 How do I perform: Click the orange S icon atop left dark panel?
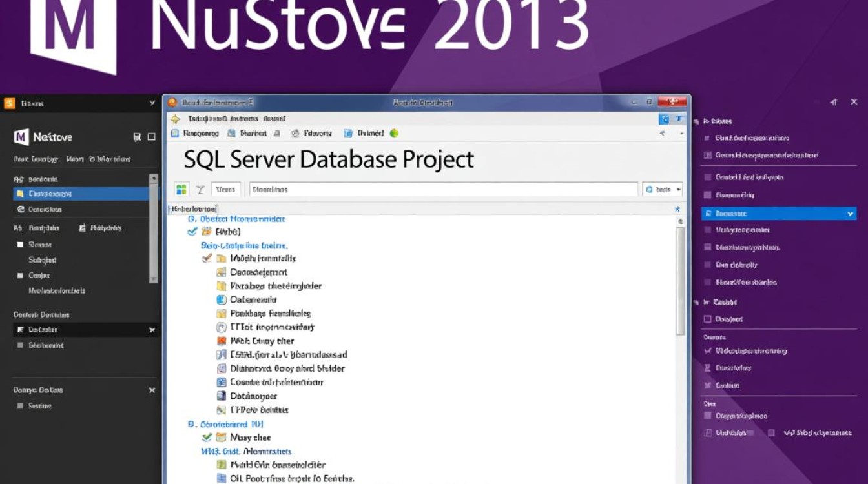9,103
